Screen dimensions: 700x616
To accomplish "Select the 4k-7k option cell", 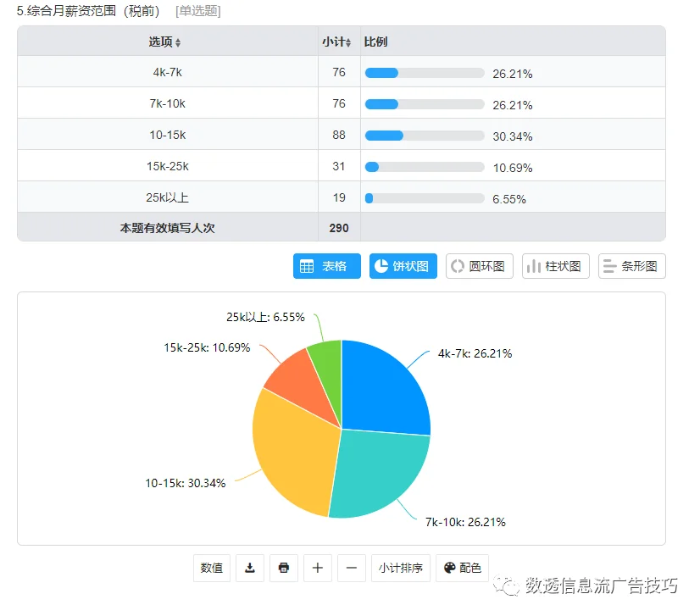I will pos(168,72).
